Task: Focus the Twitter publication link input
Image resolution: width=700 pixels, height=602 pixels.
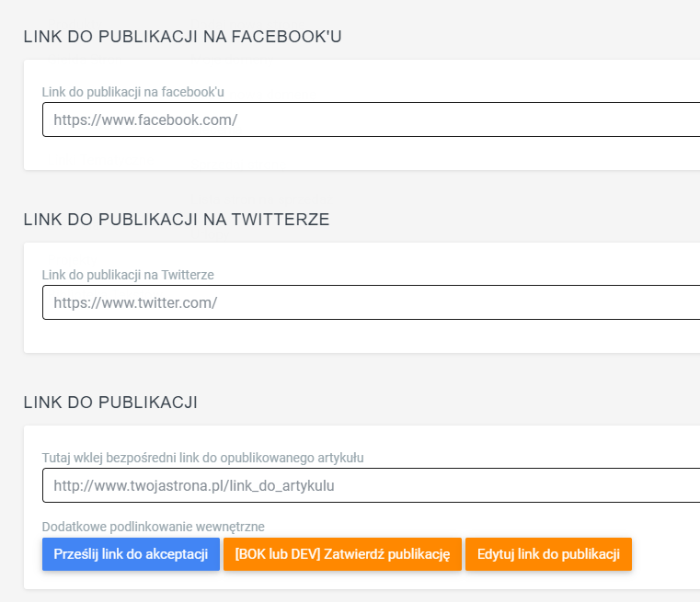Action: point(371,302)
